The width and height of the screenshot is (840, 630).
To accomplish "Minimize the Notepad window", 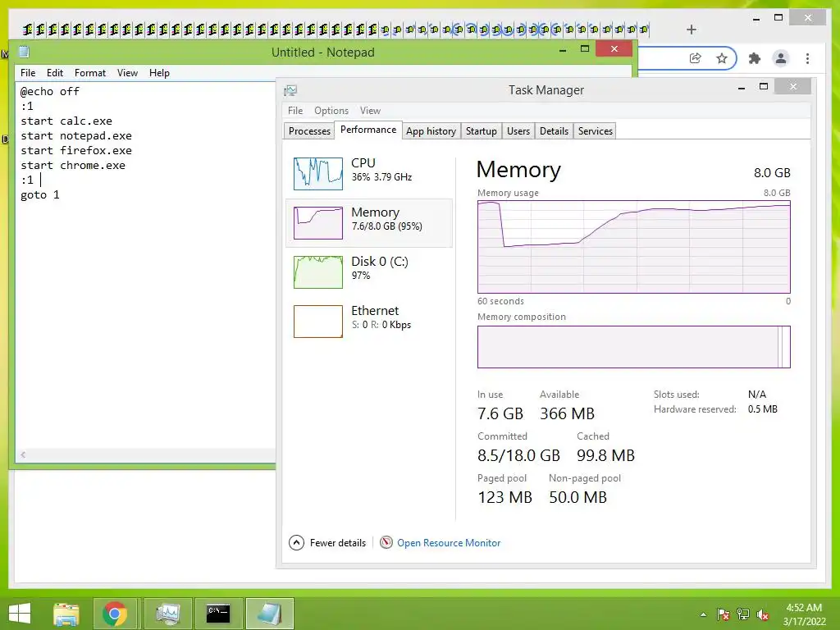I will pos(563,50).
